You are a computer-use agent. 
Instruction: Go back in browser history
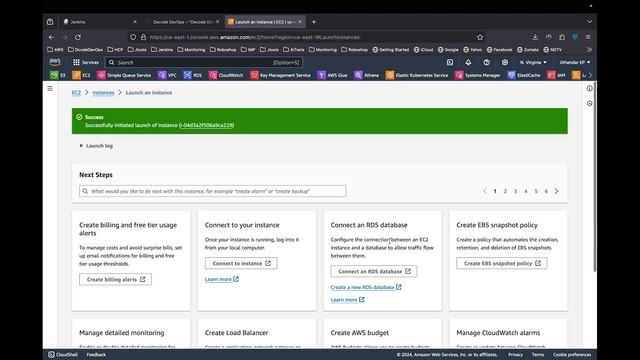coord(51,37)
